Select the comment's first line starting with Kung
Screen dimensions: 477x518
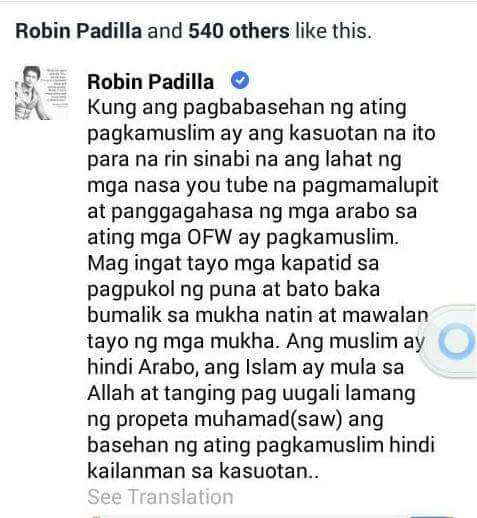pyautogui.click(x=247, y=108)
